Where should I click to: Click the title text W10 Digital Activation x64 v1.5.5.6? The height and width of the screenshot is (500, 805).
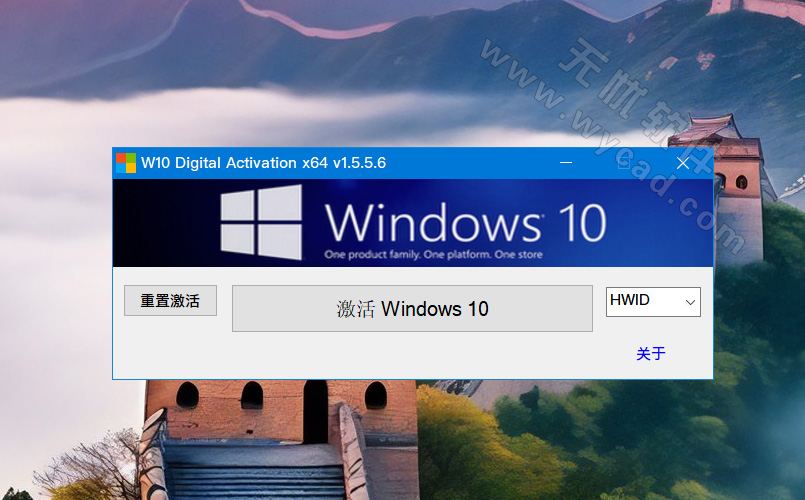coord(263,163)
